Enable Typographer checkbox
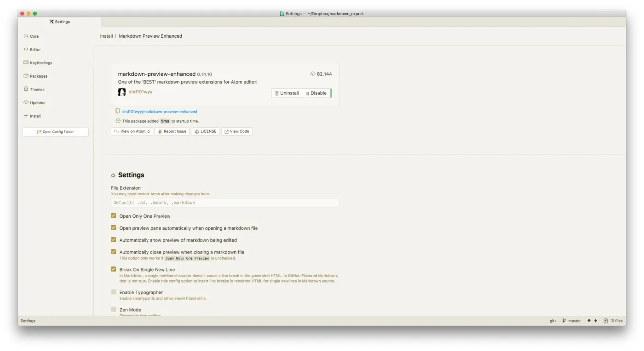 113,292
